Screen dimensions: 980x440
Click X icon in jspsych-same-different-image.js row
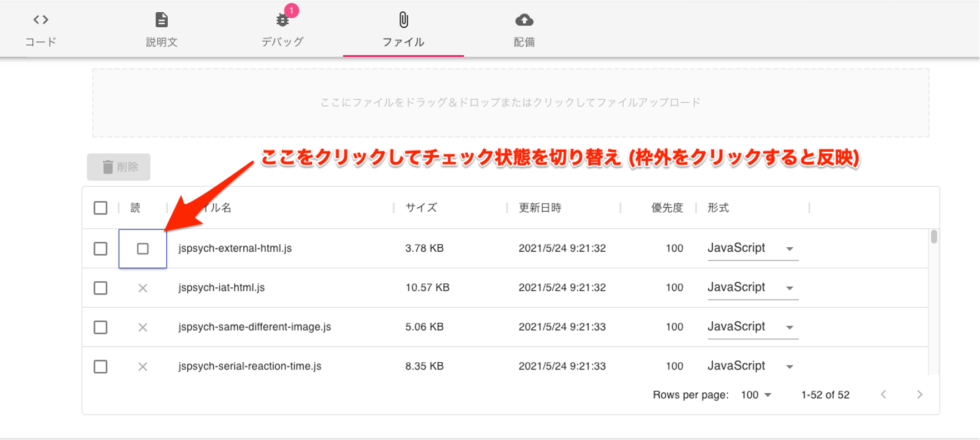(x=143, y=327)
